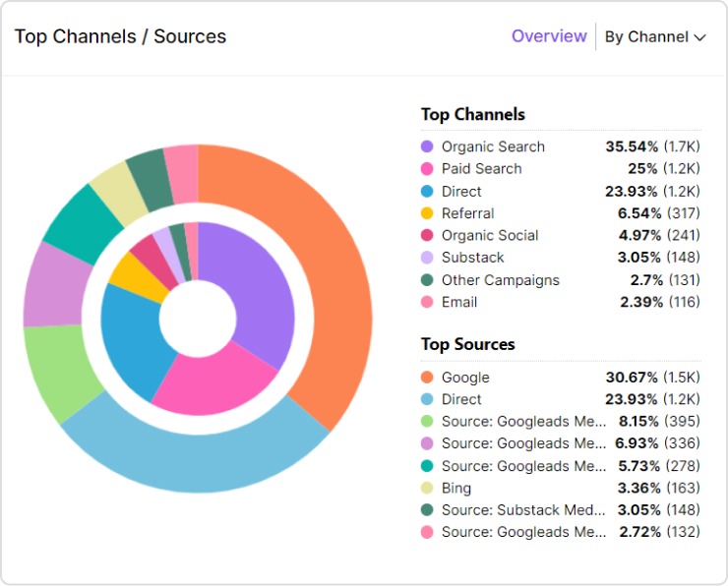Image resolution: width=728 pixels, height=586 pixels.
Task: Click the pink Paid Search legend dot
Action: (x=427, y=169)
